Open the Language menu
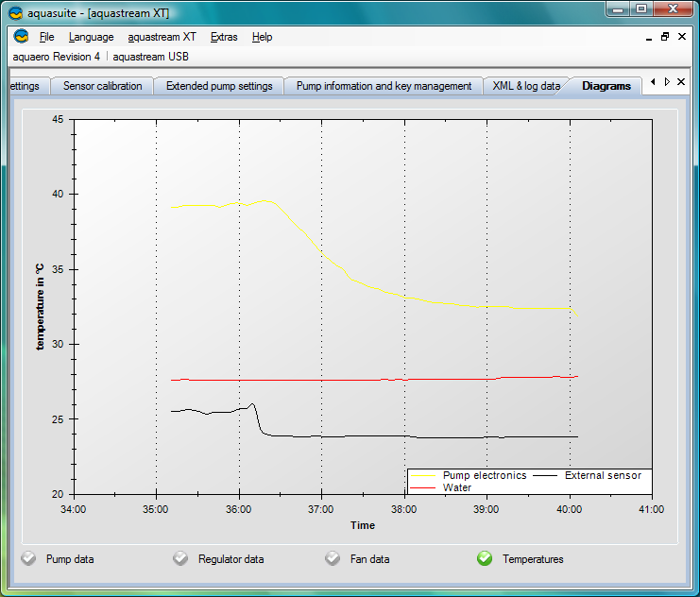 (91, 37)
